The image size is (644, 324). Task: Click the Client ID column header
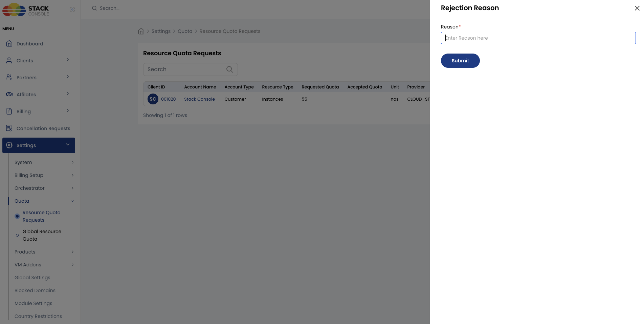pyautogui.click(x=156, y=87)
